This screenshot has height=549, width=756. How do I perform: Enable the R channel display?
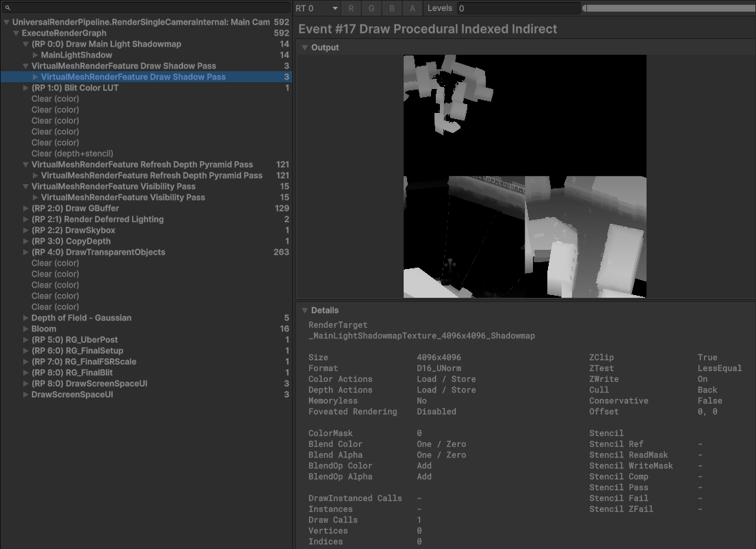(351, 8)
